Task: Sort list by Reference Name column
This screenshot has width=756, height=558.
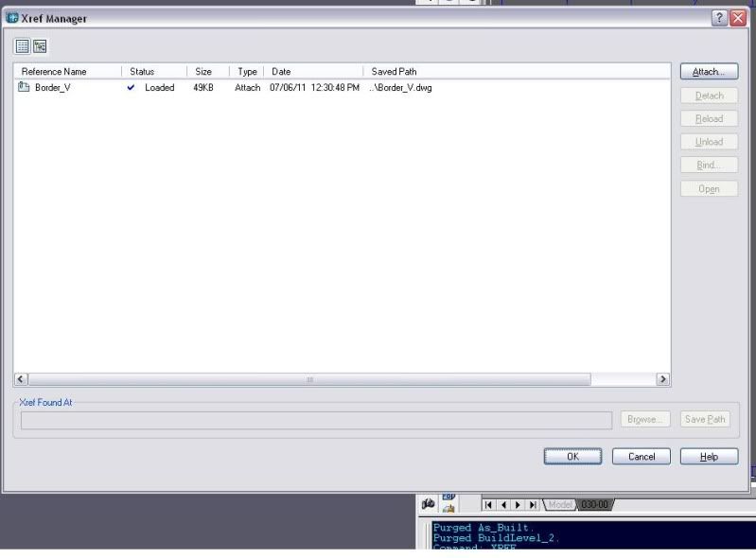Action: click(x=66, y=71)
